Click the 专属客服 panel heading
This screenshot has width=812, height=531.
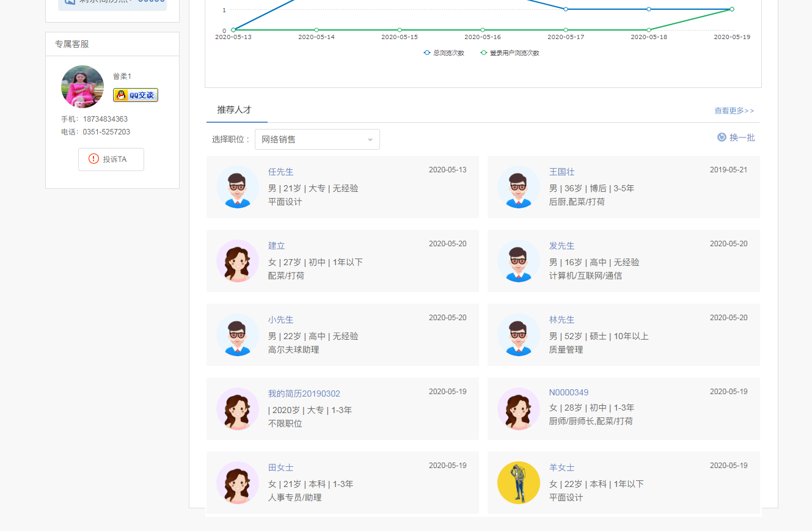coord(72,44)
